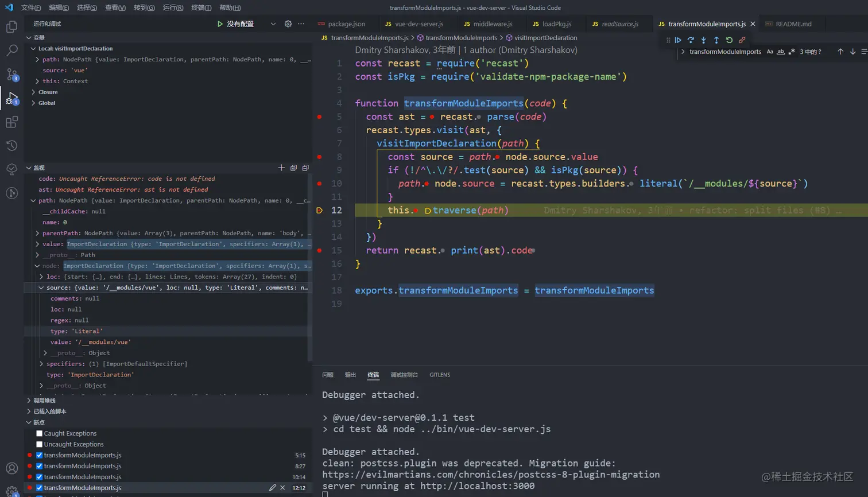
Task: Click Step Over in the debug toolbar
Action: (691, 40)
